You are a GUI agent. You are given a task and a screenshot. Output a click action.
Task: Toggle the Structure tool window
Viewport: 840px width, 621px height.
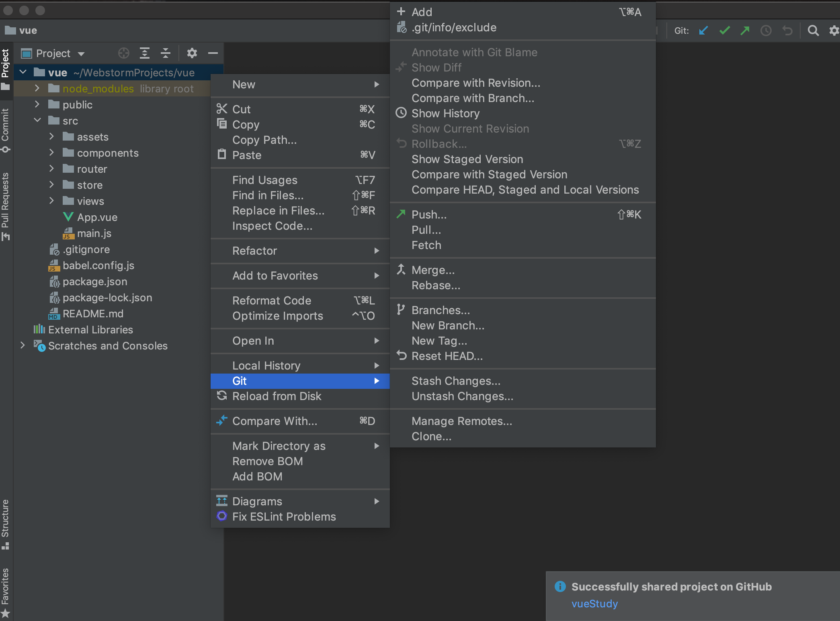tap(5, 522)
